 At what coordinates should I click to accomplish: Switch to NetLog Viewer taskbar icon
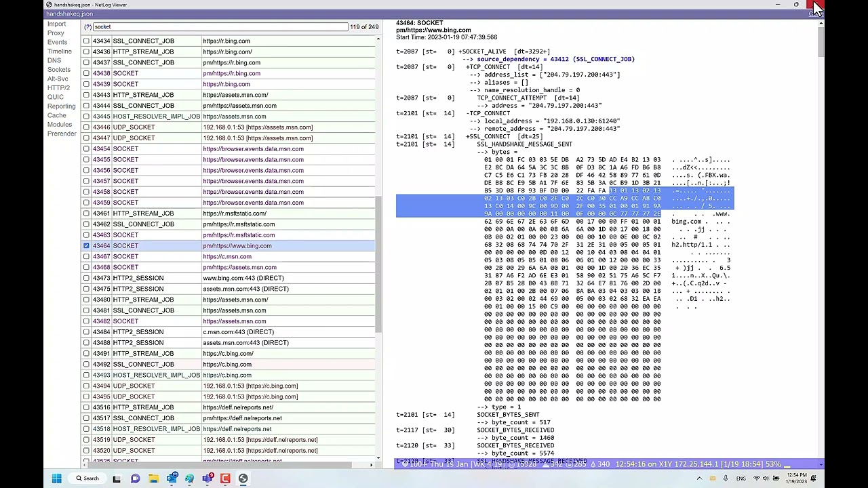click(x=243, y=479)
